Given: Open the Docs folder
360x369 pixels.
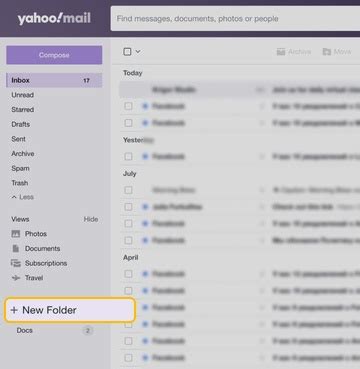Looking at the screenshot, I should pyautogui.click(x=25, y=330).
